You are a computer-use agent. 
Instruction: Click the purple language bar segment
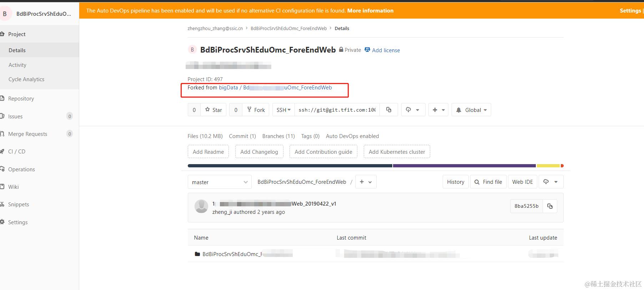pyautogui.click(x=464, y=166)
